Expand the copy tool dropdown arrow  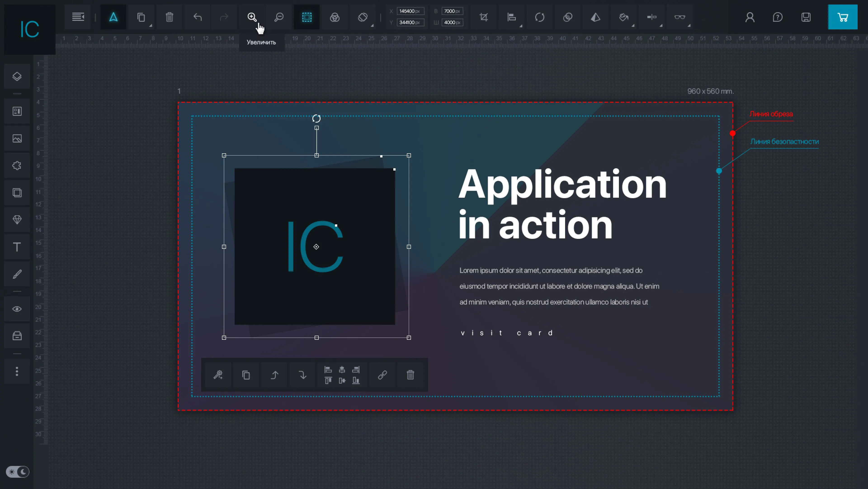pos(151,26)
